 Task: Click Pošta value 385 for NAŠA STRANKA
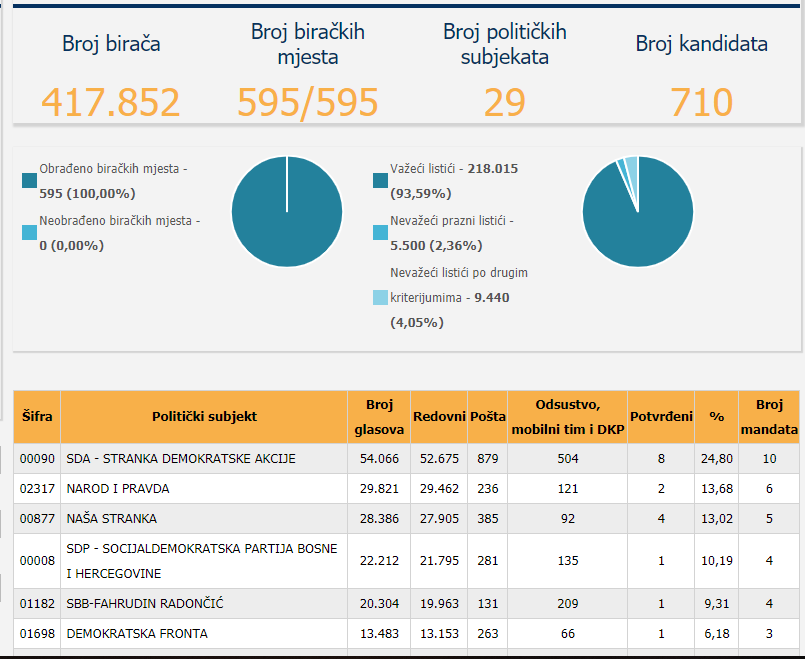click(x=488, y=519)
